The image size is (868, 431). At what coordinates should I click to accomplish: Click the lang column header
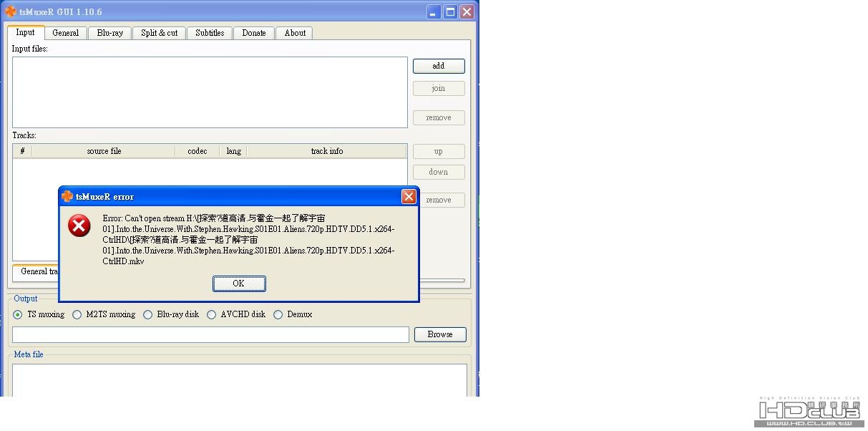click(x=234, y=151)
